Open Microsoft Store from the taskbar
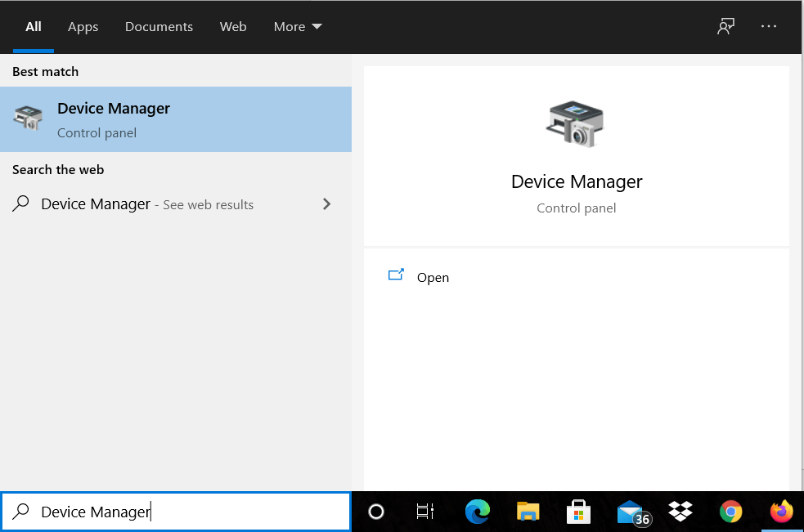The height and width of the screenshot is (532, 804). [x=578, y=512]
